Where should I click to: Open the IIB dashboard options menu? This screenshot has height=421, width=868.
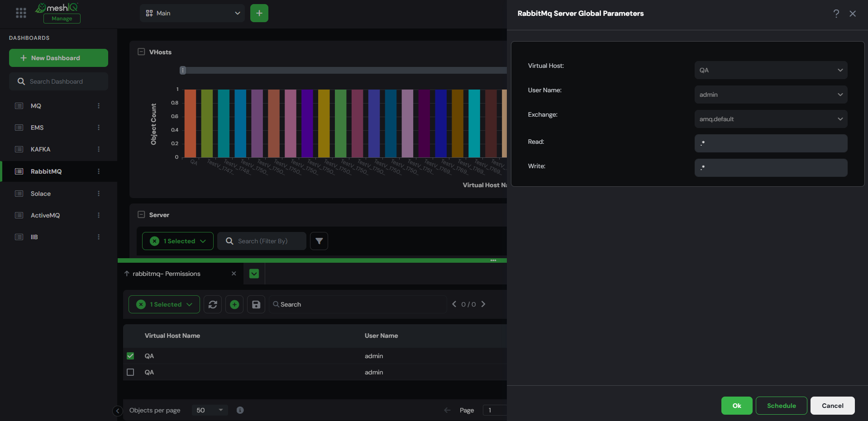tap(99, 237)
